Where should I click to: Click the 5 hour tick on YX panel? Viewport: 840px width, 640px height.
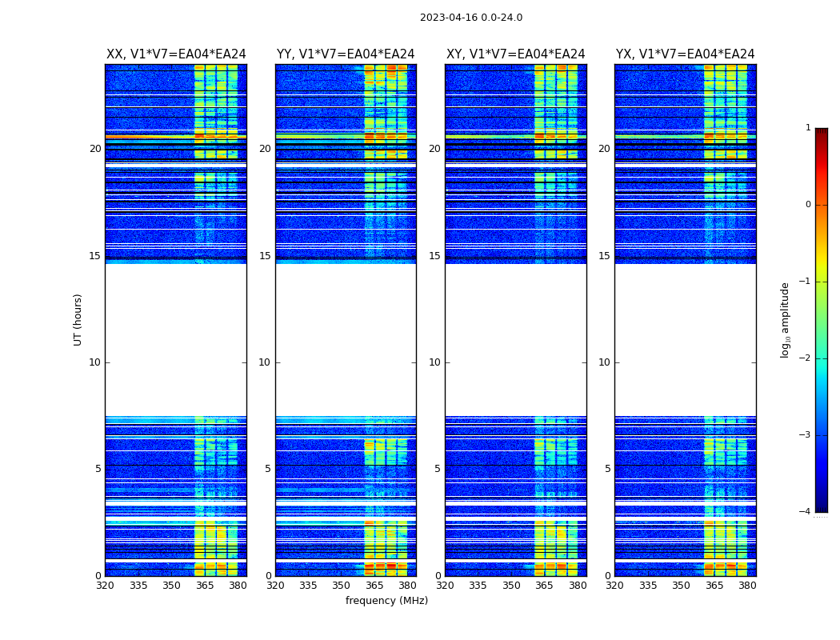pos(607,469)
